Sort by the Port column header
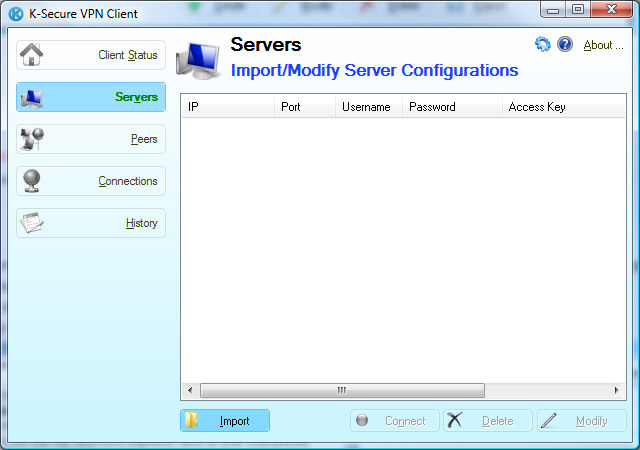 (304, 107)
